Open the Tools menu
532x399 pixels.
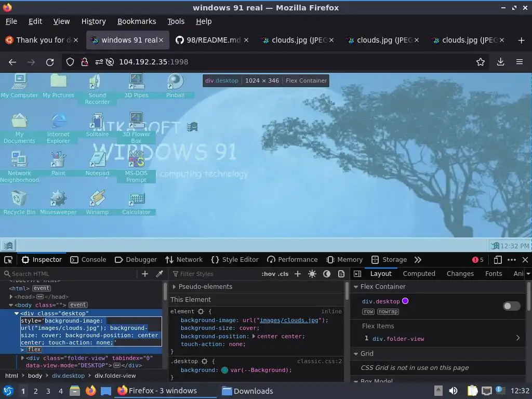[x=176, y=21]
